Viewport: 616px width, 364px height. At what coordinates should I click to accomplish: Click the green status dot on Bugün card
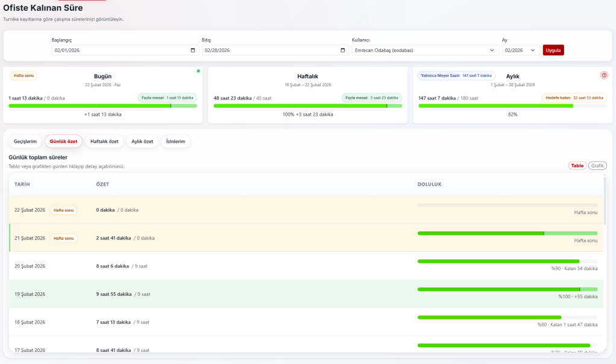tap(198, 71)
